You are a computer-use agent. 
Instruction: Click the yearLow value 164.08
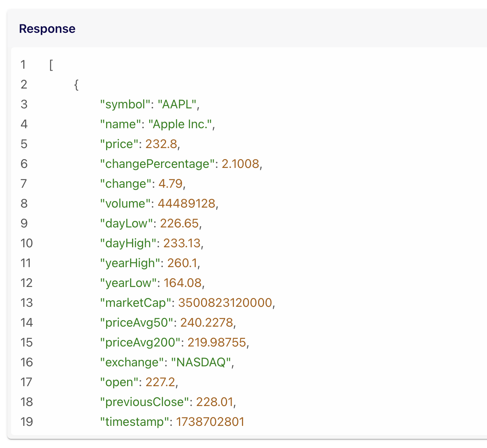(x=182, y=283)
